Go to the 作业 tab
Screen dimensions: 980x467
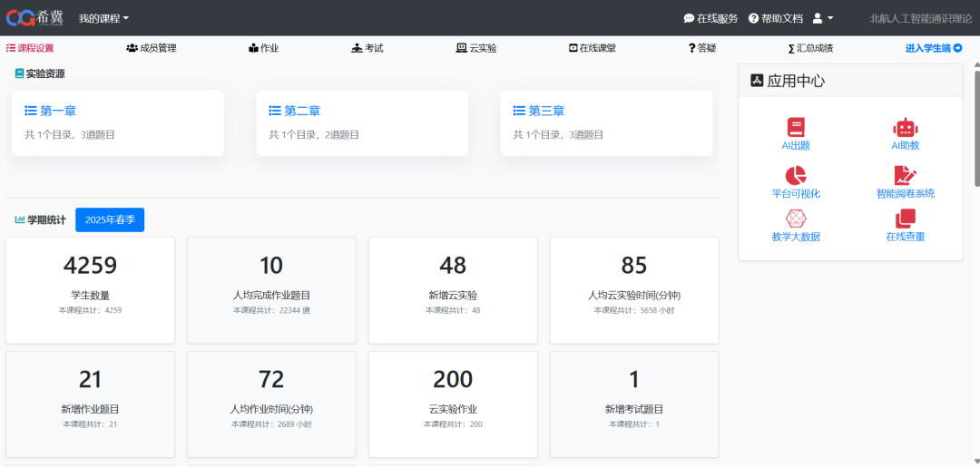263,48
